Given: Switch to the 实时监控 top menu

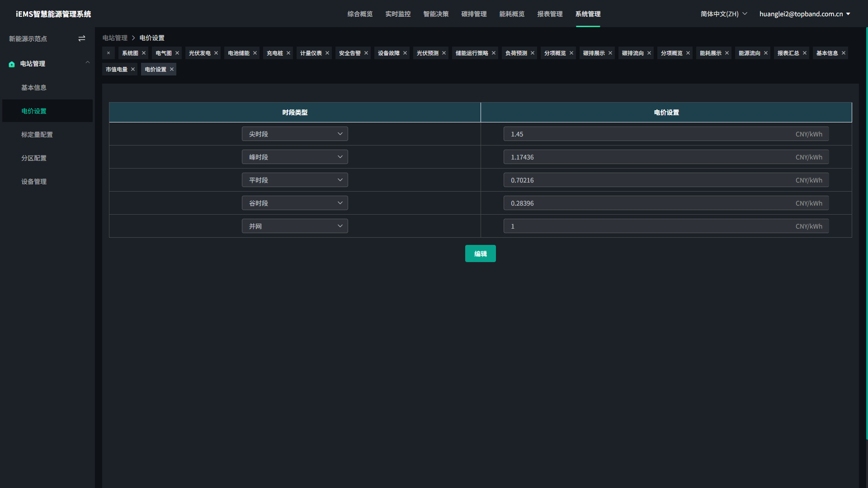Looking at the screenshot, I should 398,14.
